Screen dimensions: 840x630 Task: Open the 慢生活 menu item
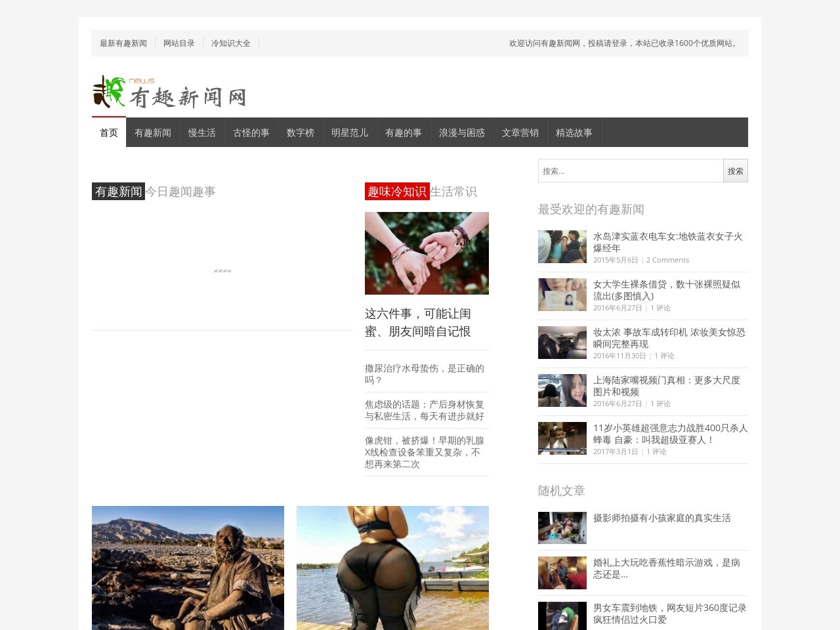pyautogui.click(x=202, y=132)
